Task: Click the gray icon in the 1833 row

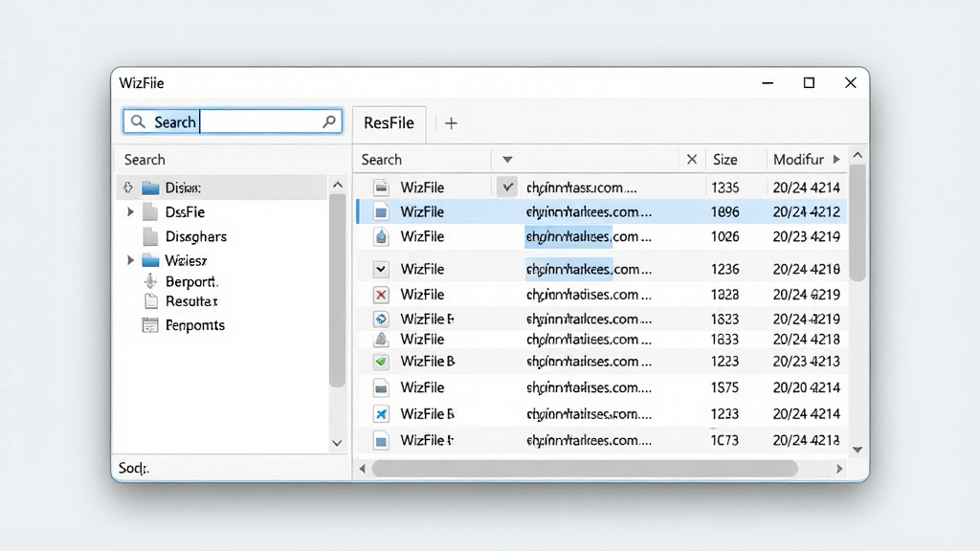Action: click(381, 340)
